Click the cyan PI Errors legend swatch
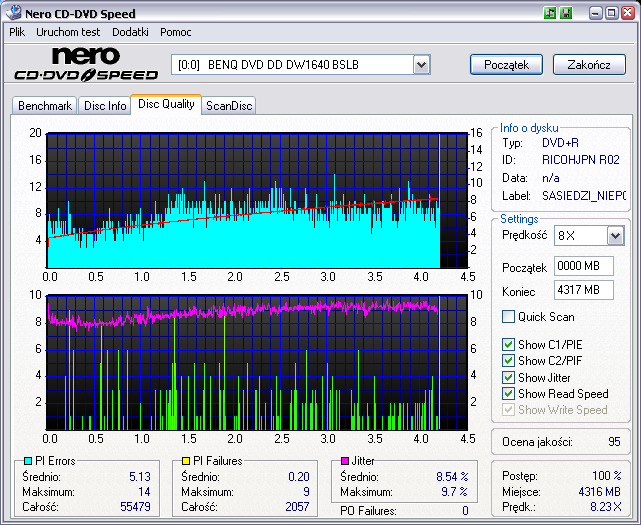This screenshot has width=641, height=525. point(28,461)
